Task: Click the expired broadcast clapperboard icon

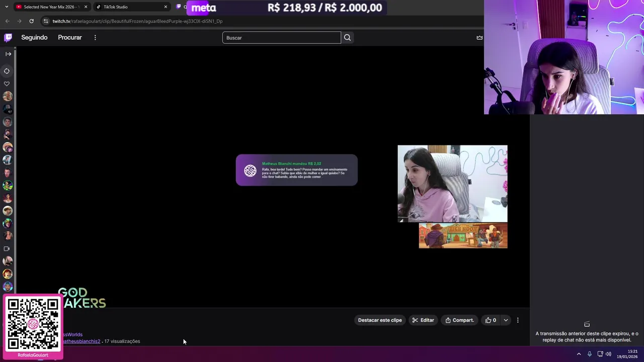Action: tap(587, 324)
